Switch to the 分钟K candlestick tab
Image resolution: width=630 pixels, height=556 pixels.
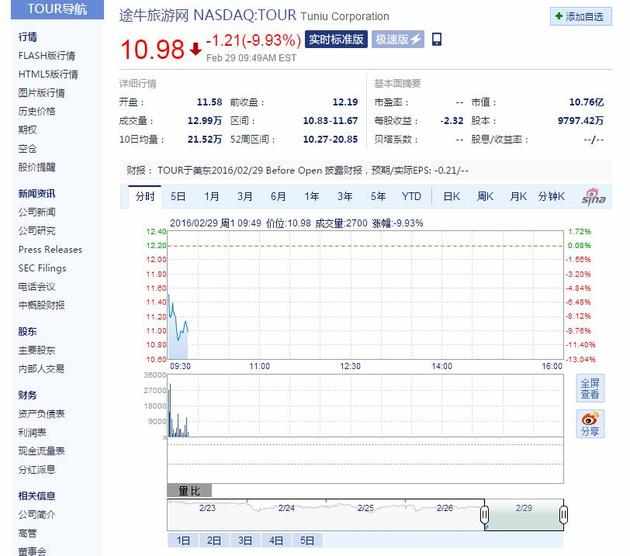(x=552, y=196)
